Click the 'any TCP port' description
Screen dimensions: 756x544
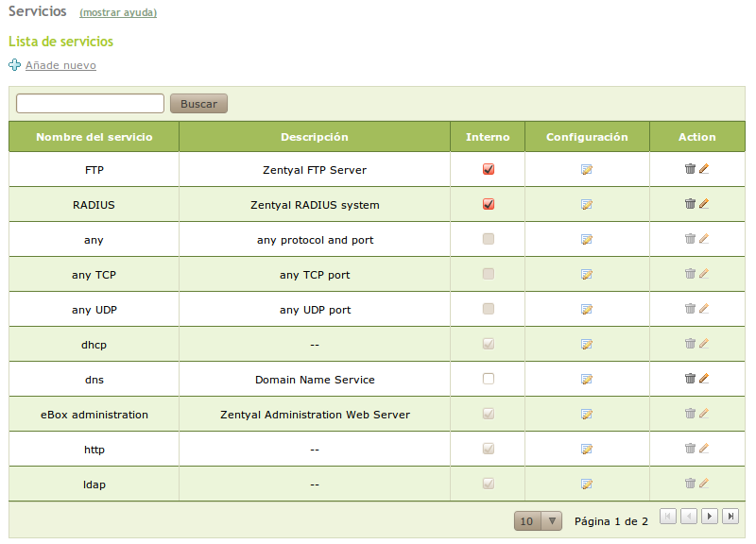pos(315,275)
